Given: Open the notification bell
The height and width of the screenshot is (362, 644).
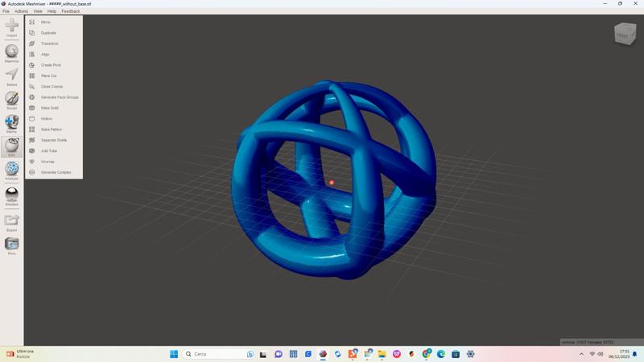Looking at the screenshot, I should click(x=635, y=354).
